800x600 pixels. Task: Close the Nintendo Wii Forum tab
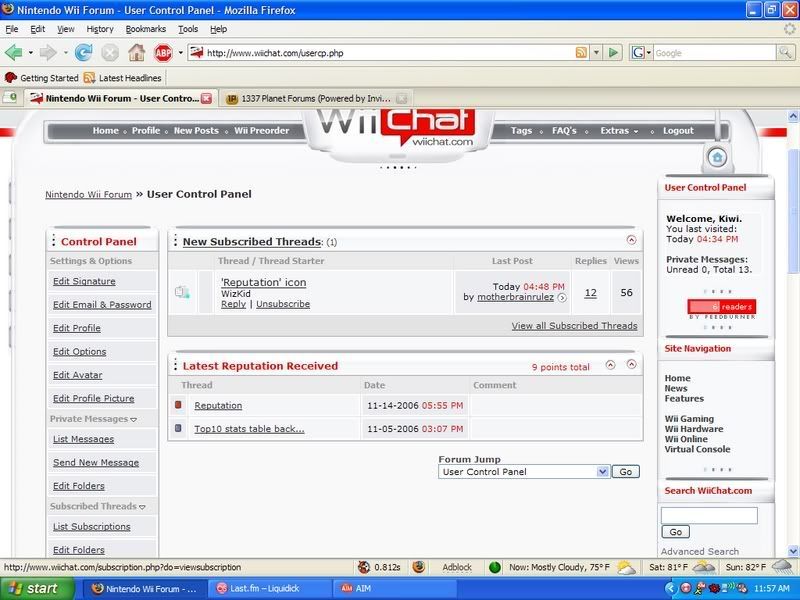[x=206, y=98]
